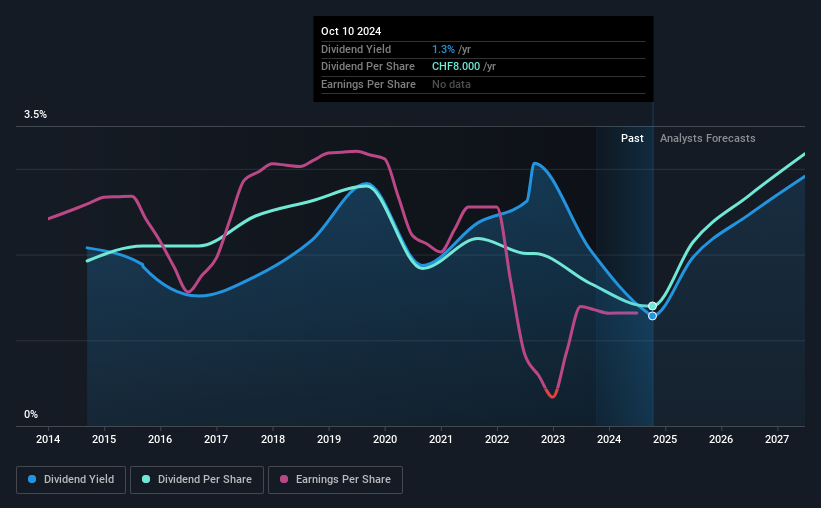Click the 2016 x-axis label
The image size is (821, 508).
(160, 439)
